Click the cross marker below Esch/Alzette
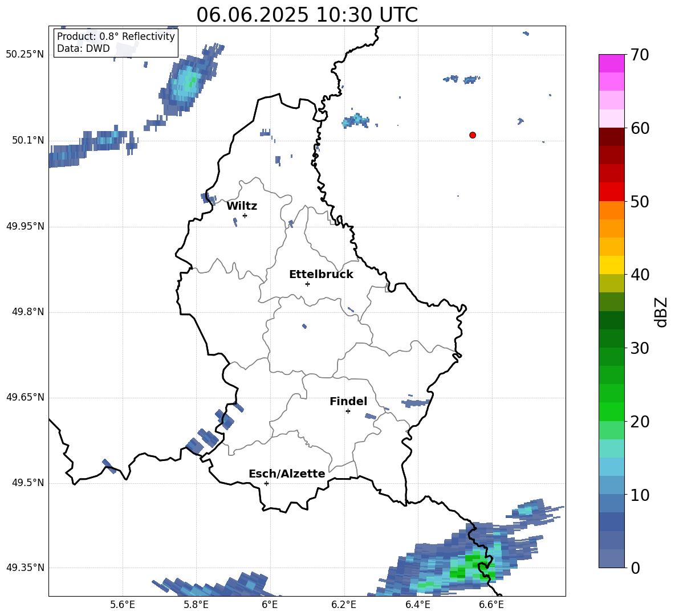 point(266,483)
